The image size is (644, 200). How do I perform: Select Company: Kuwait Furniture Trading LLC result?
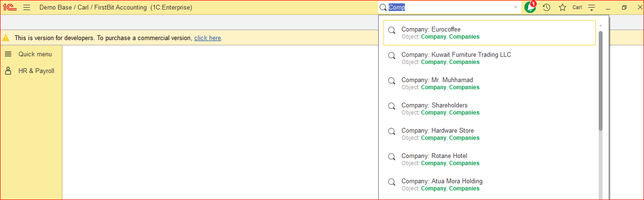tap(490, 58)
